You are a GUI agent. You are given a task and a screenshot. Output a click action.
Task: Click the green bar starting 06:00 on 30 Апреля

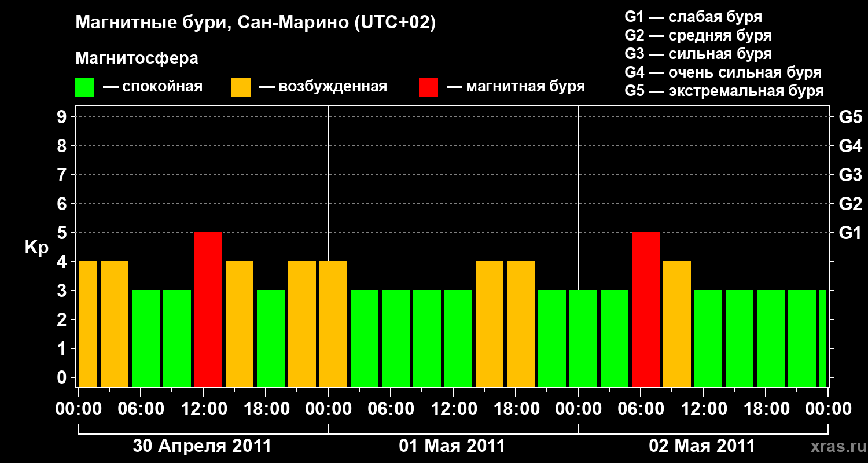coord(146,339)
